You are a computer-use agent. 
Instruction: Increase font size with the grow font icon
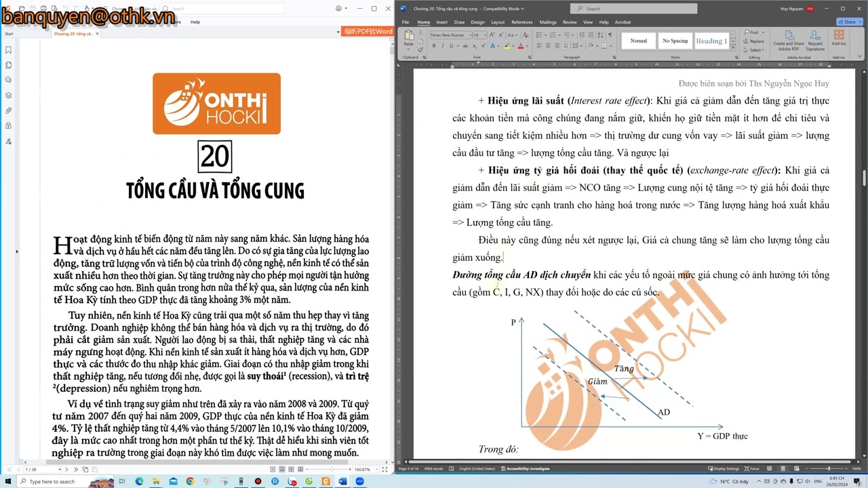(x=492, y=35)
